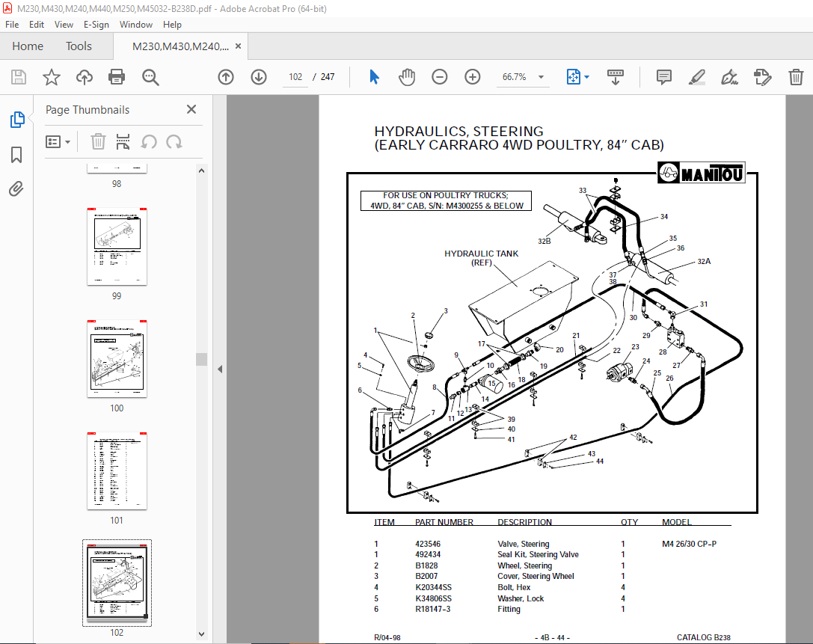Image resolution: width=813 pixels, height=644 pixels.
Task: Click the Save file icon
Action: (19, 77)
